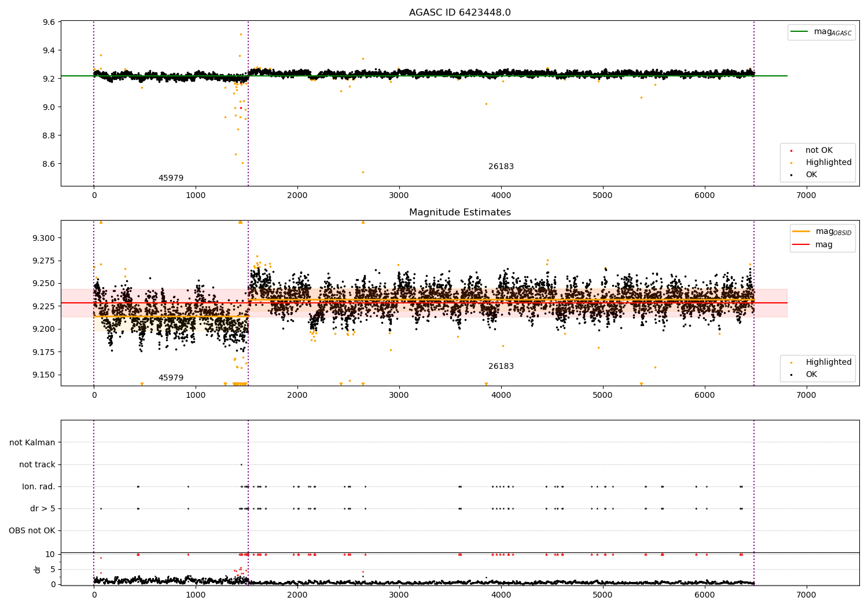868x608 pixels.
Task: Click the 9.150 y-axis tick label
Action: click(x=44, y=375)
